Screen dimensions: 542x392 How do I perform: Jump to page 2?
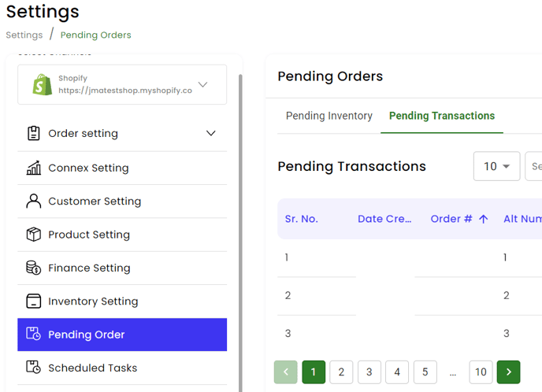(341, 372)
